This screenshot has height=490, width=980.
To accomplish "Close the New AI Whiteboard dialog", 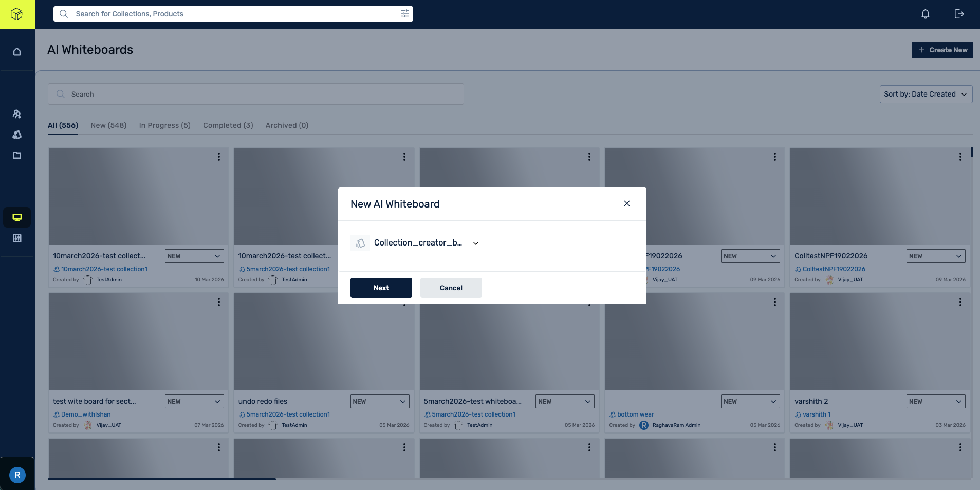I will tap(626, 203).
